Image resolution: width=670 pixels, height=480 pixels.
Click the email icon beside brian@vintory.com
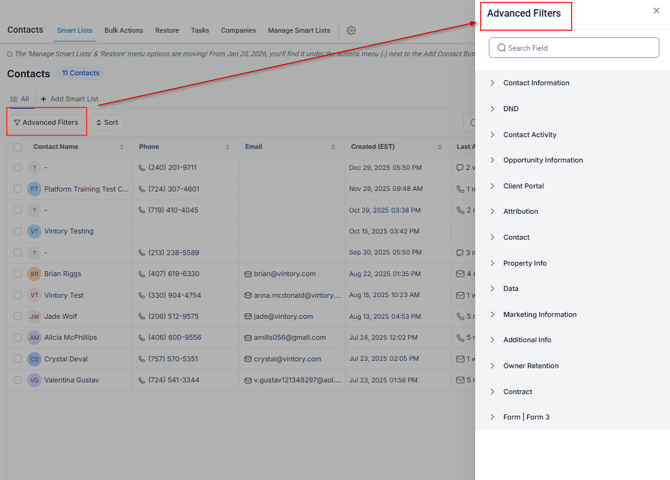pos(248,274)
